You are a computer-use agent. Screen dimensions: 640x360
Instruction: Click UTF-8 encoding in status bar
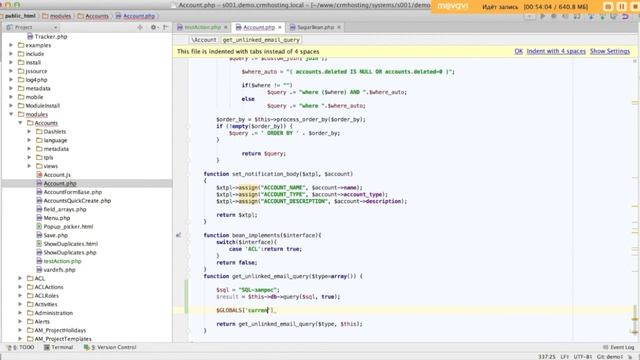pyautogui.click(x=582, y=357)
